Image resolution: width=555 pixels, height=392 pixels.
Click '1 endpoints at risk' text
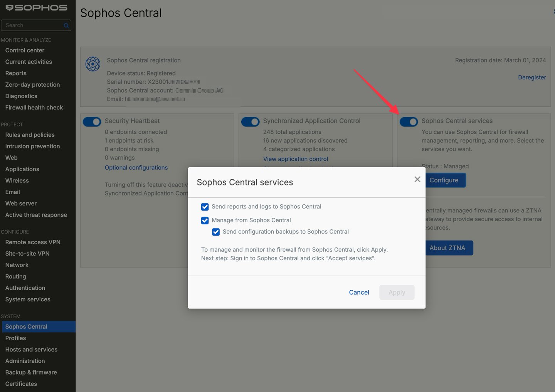(129, 141)
